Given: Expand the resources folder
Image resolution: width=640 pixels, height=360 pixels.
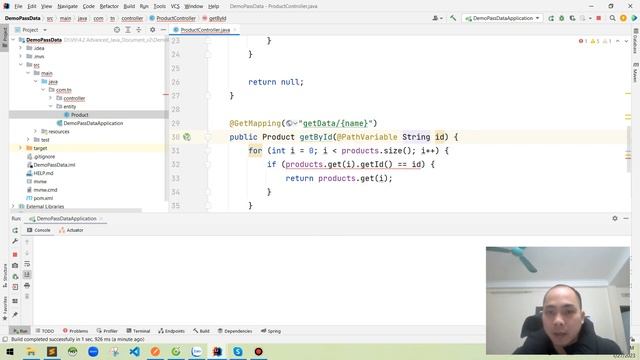Looking at the screenshot, I should point(36,131).
